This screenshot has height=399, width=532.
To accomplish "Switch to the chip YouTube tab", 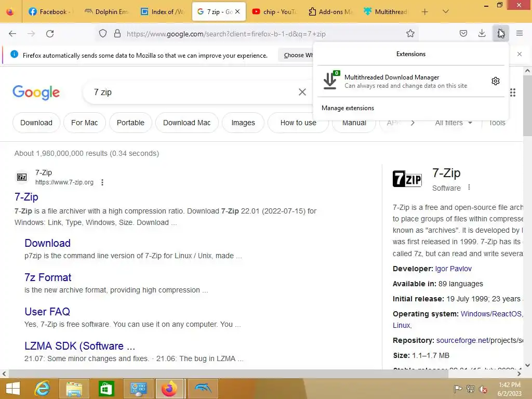I will coord(274,11).
